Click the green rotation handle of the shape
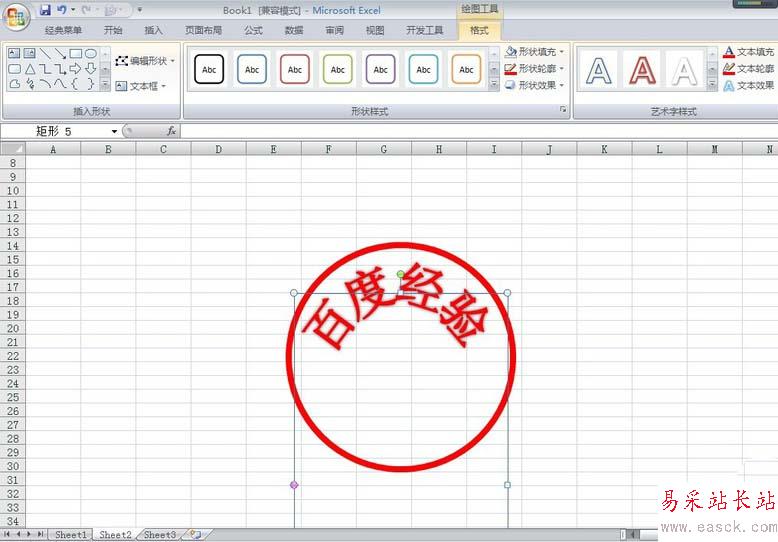Image resolution: width=778 pixels, height=542 pixels. (400, 274)
